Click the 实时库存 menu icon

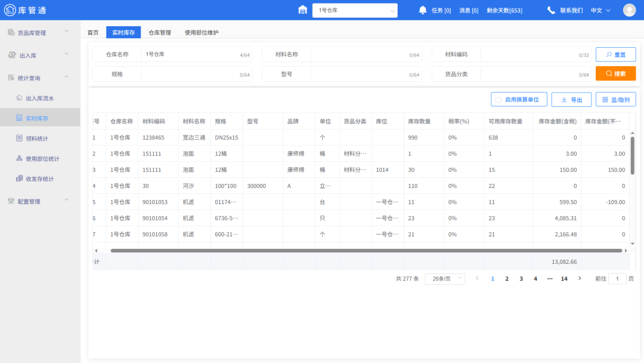pyautogui.click(x=19, y=118)
